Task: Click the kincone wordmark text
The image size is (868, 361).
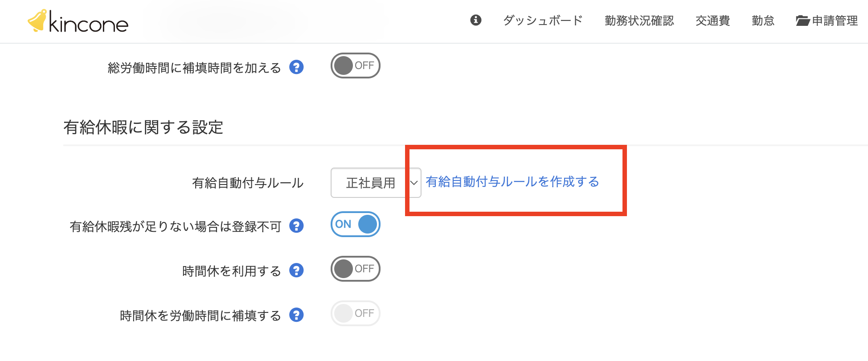Action: pos(88,23)
